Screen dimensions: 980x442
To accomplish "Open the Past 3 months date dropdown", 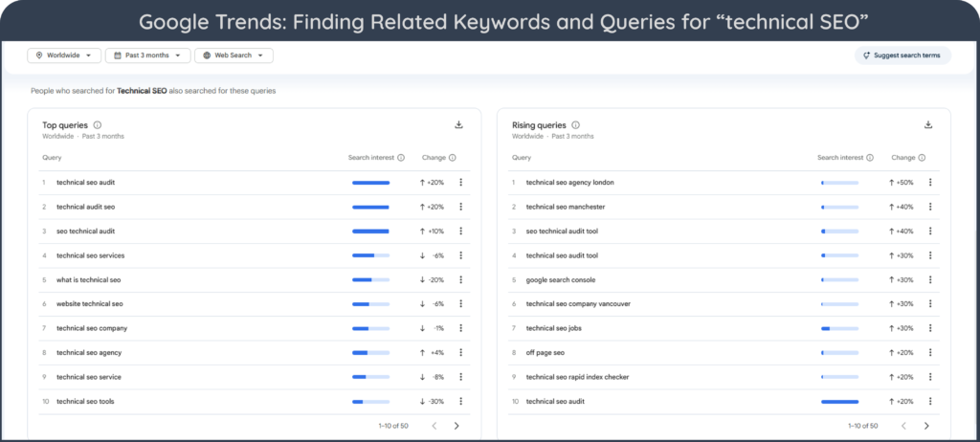I will pyautogui.click(x=147, y=55).
